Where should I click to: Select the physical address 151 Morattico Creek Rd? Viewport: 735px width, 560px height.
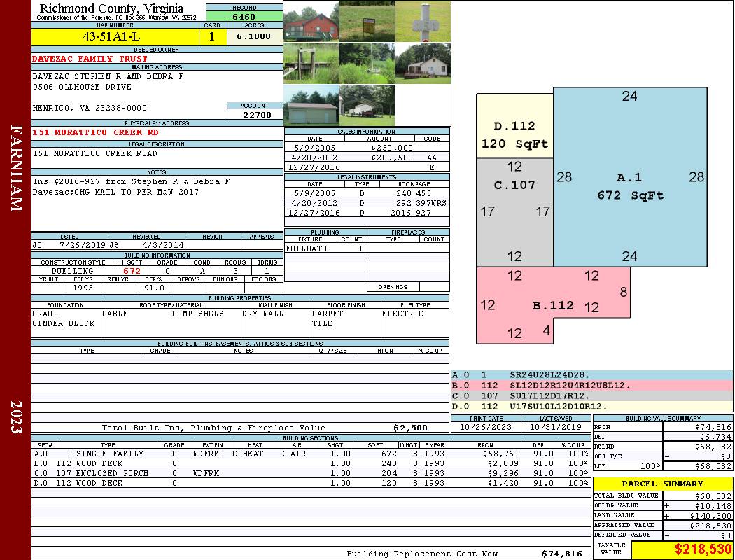(96, 132)
